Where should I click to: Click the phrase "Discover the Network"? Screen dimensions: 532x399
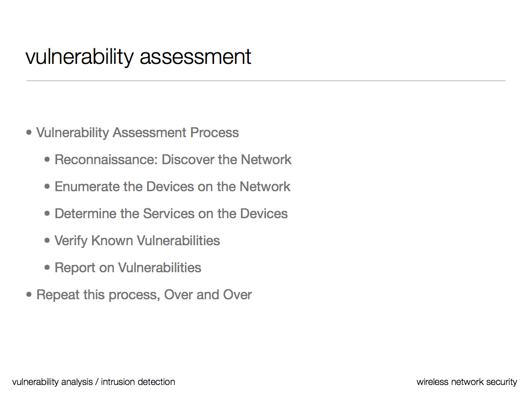227,159
